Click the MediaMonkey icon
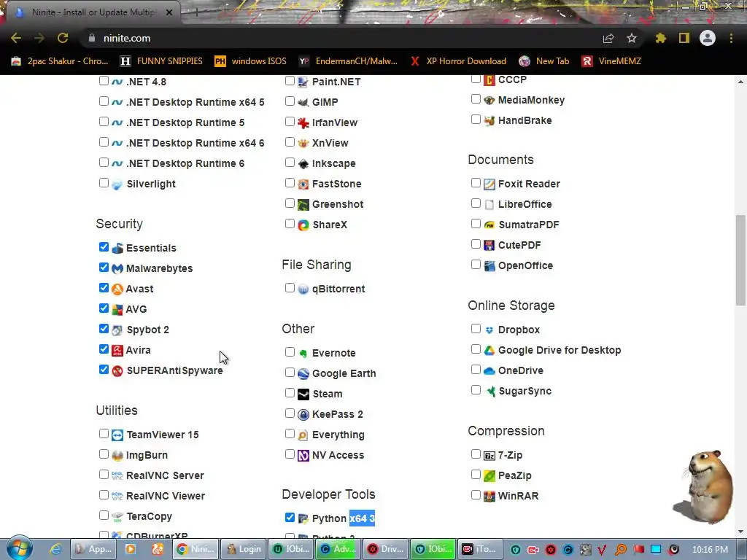Image resolution: width=747 pixels, height=560 pixels. 489,100
